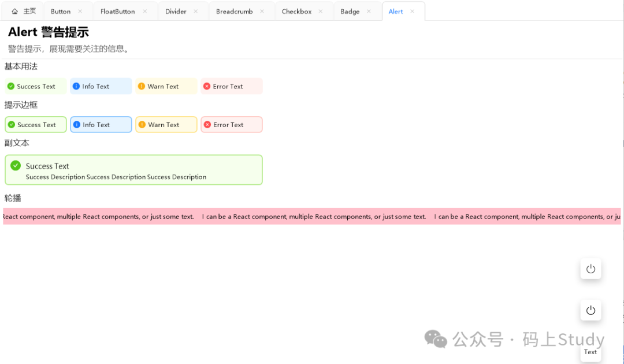Close the FloatButton tab
Screen dimensions: 624x364
145,12
